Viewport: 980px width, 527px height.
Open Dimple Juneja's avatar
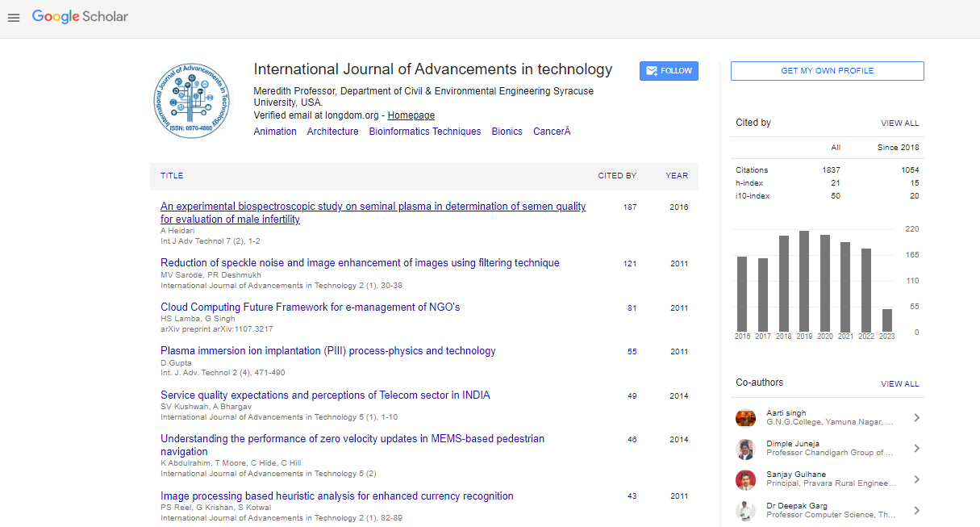coord(745,449)
